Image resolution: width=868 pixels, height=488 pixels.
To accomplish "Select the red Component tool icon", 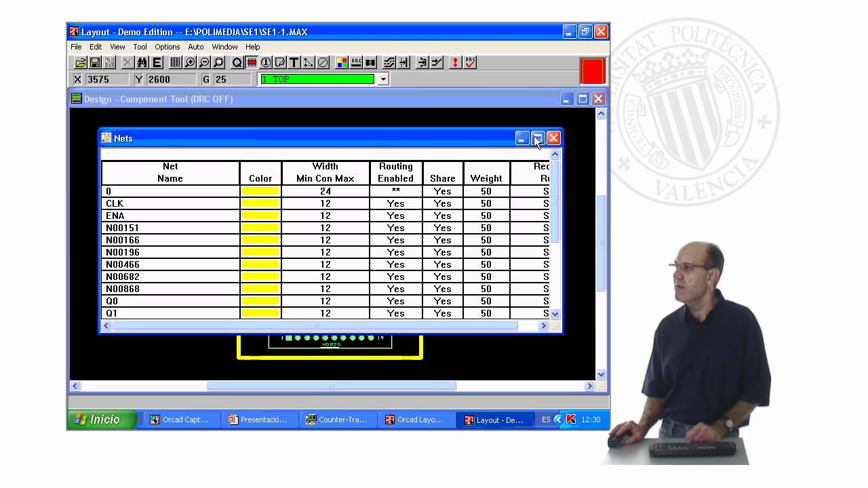I will tap(251, 62).
